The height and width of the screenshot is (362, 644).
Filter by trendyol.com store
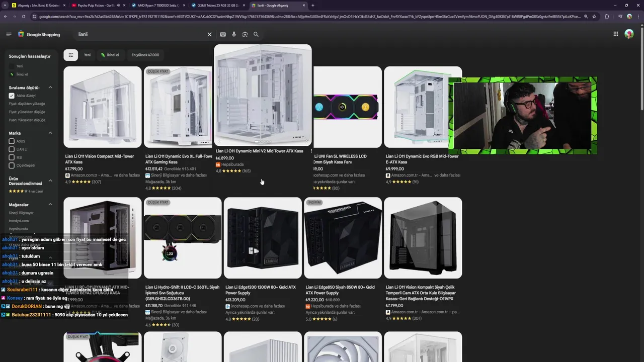pos(19,221)
